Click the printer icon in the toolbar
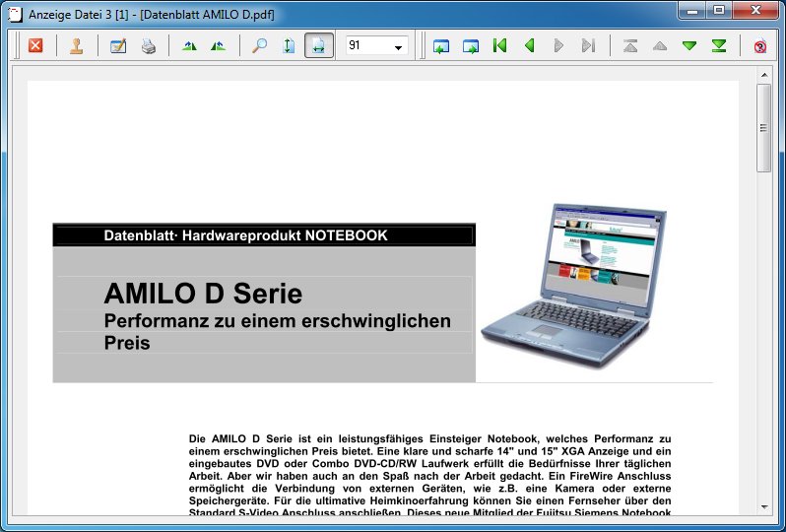Screen dimensions: 786x532 (149, 46)
